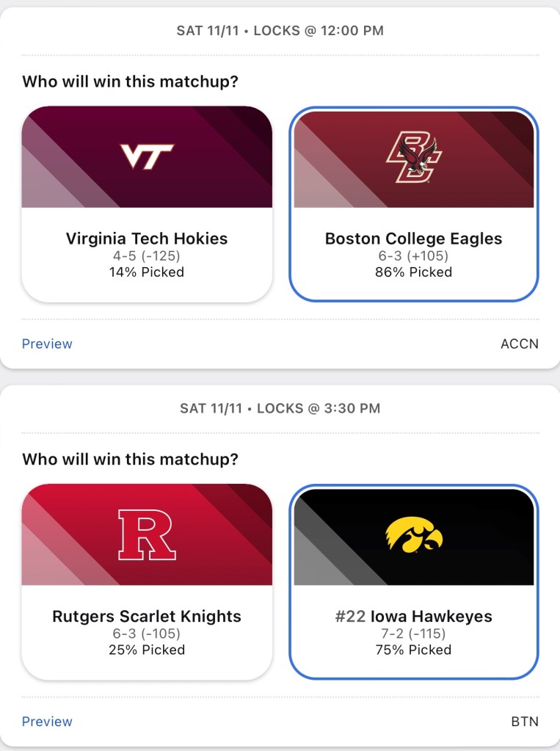The image size is (560, 751).
Task: Click the ACCN network label
Action: [520, 344]
